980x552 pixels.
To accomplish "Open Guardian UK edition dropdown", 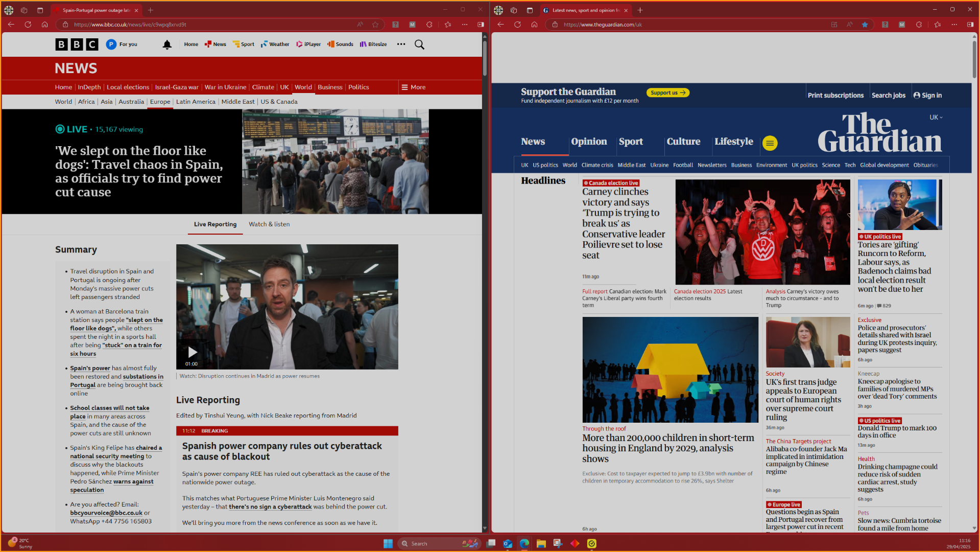I will pos(936,118).
